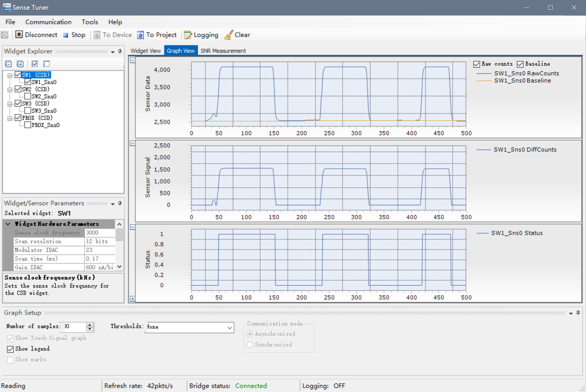Open Widget/Sensor Parameters panel options arrow

click(x=113, y=204)
